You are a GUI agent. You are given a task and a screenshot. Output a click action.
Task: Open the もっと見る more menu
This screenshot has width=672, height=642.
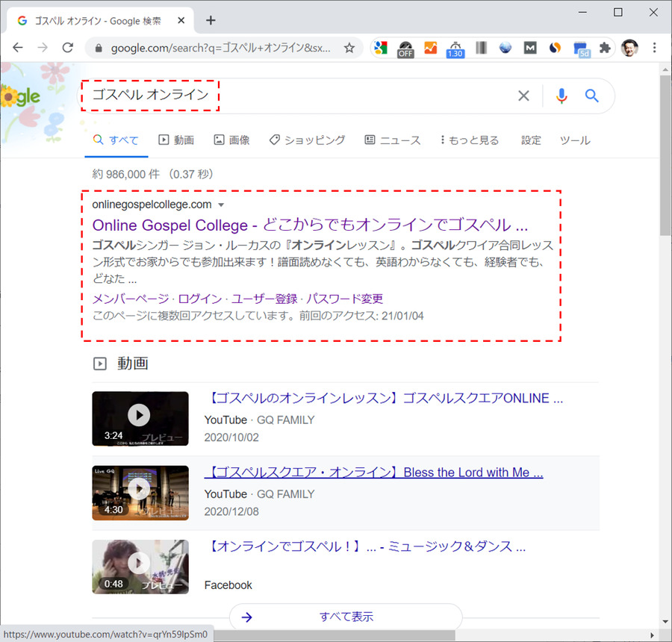(470, 140)
